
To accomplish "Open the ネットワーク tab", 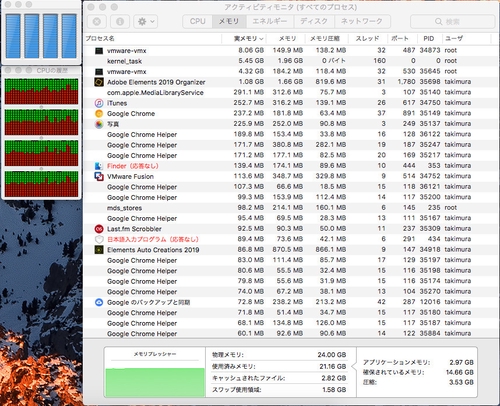I will tap(362, 21).
